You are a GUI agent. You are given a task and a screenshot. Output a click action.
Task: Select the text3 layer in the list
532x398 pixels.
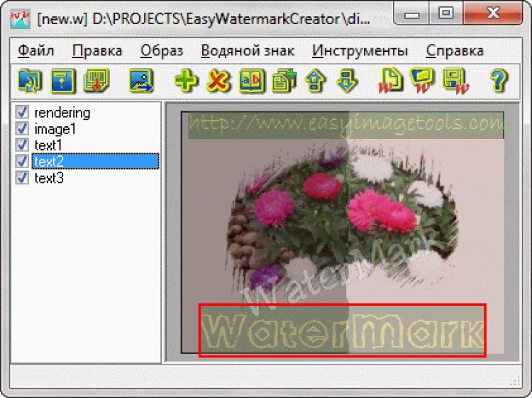point(49,178)
